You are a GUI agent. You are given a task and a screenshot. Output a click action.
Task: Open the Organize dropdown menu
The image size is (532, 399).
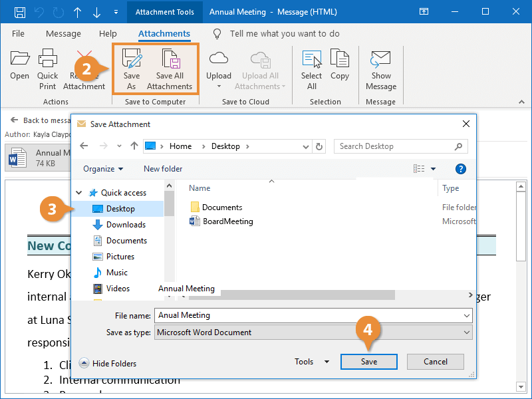tap(103, 169)
